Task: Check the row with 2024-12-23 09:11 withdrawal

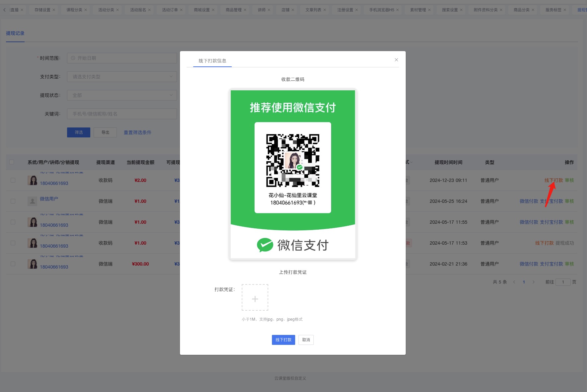Action: pos(13,180)
